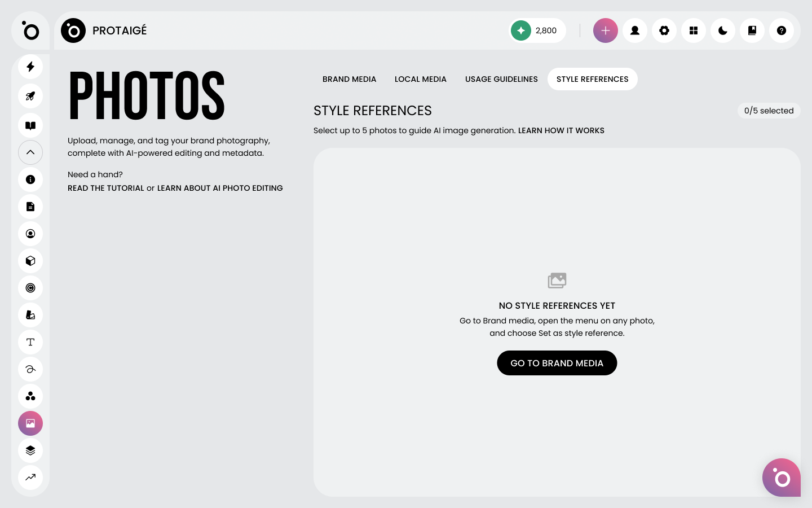Click the Learn How It Works link
The image size is (812, 508).
(x=561, y=130)
